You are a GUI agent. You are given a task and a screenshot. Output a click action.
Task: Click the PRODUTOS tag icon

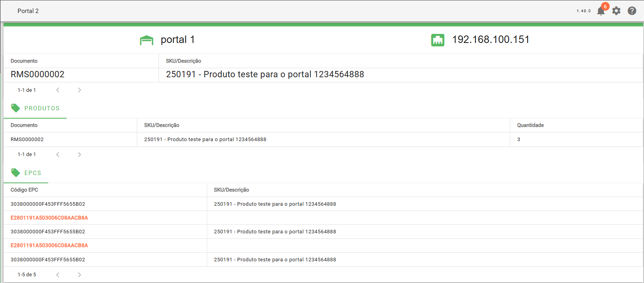coord(16,108)
